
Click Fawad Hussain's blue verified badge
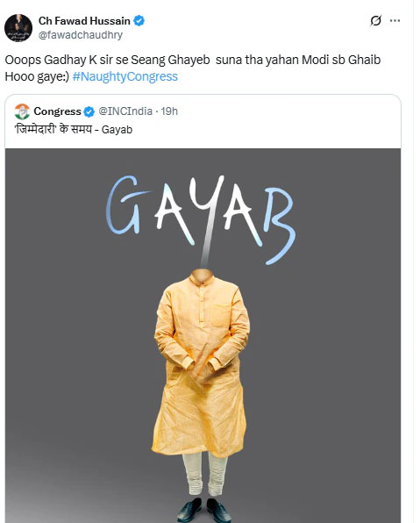pyautogui.click(x=139, y=21)
